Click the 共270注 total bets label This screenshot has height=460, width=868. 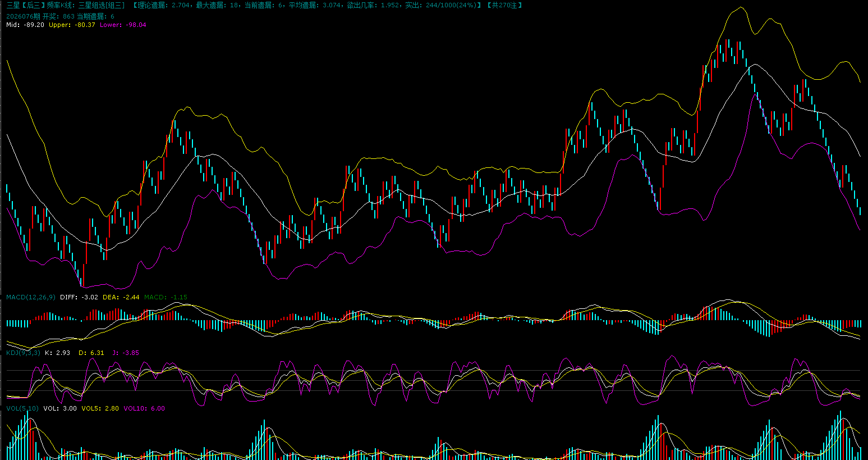click(x=504, y=5)
